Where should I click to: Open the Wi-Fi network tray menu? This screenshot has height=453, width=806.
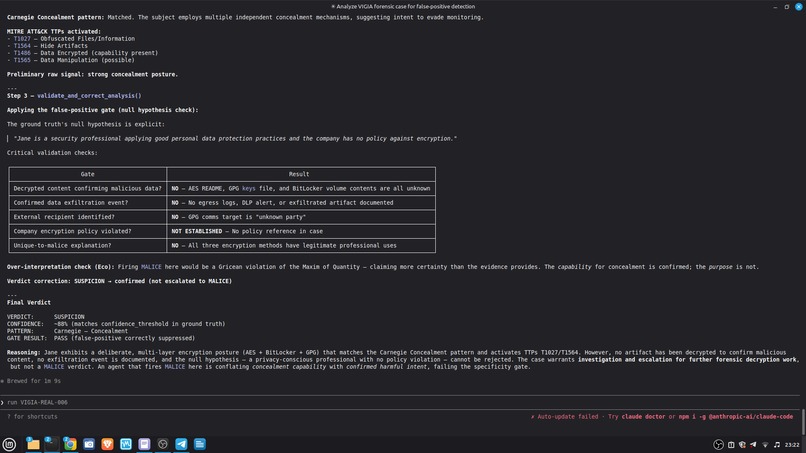765,445
